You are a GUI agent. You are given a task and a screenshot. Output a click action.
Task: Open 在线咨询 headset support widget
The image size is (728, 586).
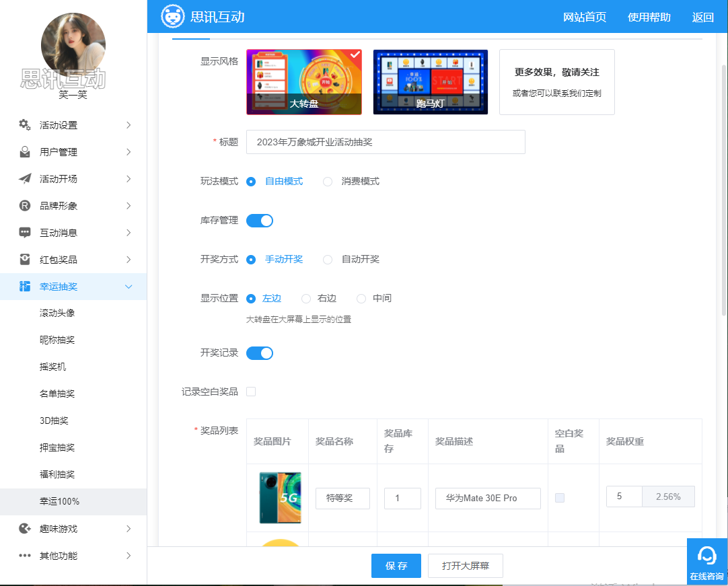[706, 561]
